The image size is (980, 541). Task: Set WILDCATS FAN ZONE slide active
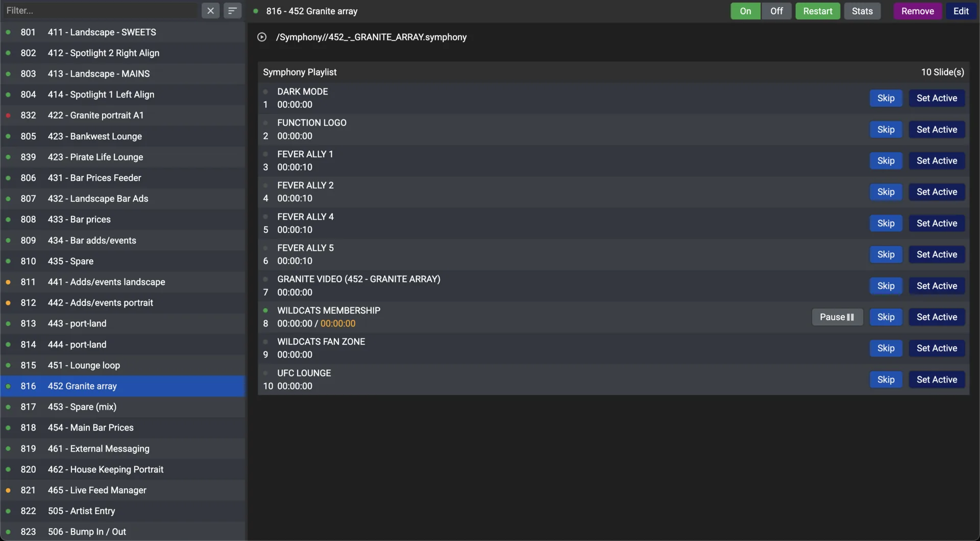pyautogui.click(x=937, y=348)
